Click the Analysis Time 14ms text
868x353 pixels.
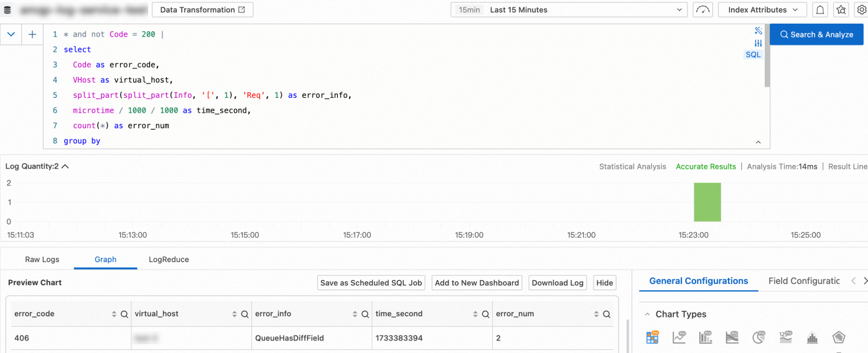tap(782, 167)
